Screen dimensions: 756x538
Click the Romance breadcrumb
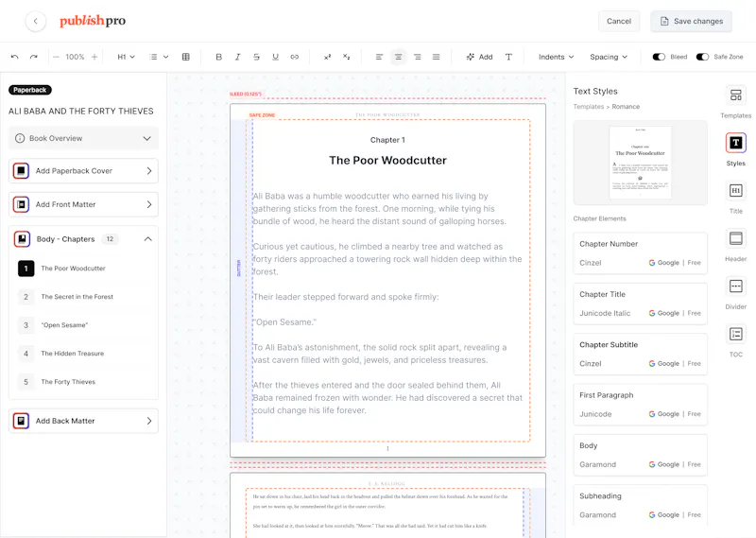(x=626, y=107)
